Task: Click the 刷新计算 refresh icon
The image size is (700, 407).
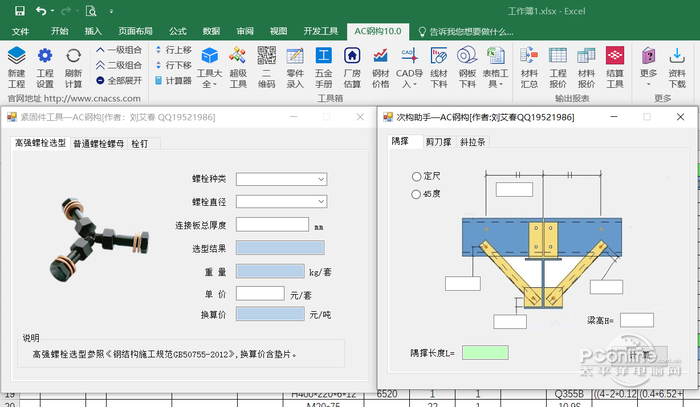Action: click(x=74, y=58)
